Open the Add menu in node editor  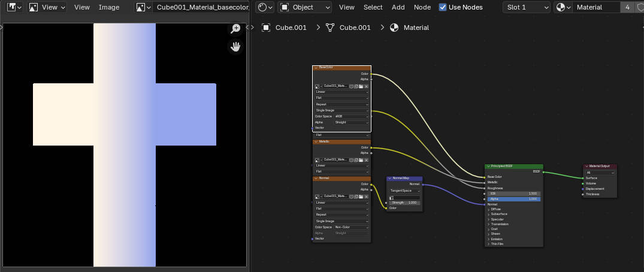398,7
